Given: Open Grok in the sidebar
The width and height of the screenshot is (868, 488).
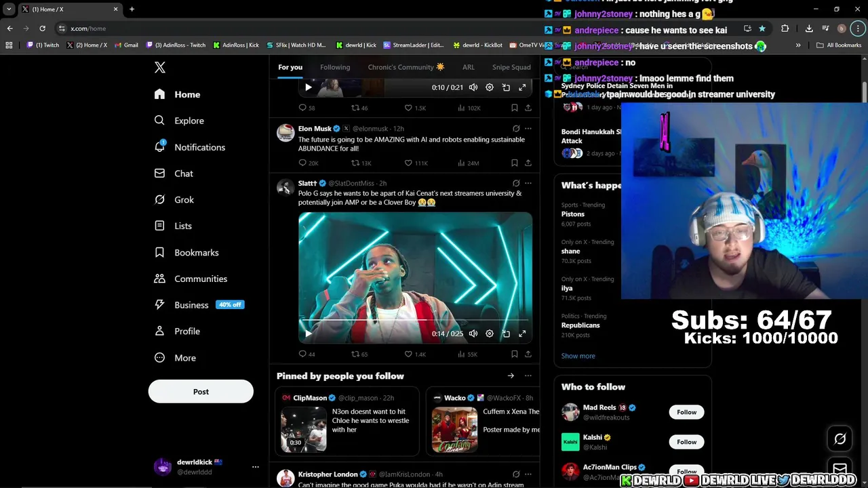Looking at the screenshot, I should tap(174, 200).
